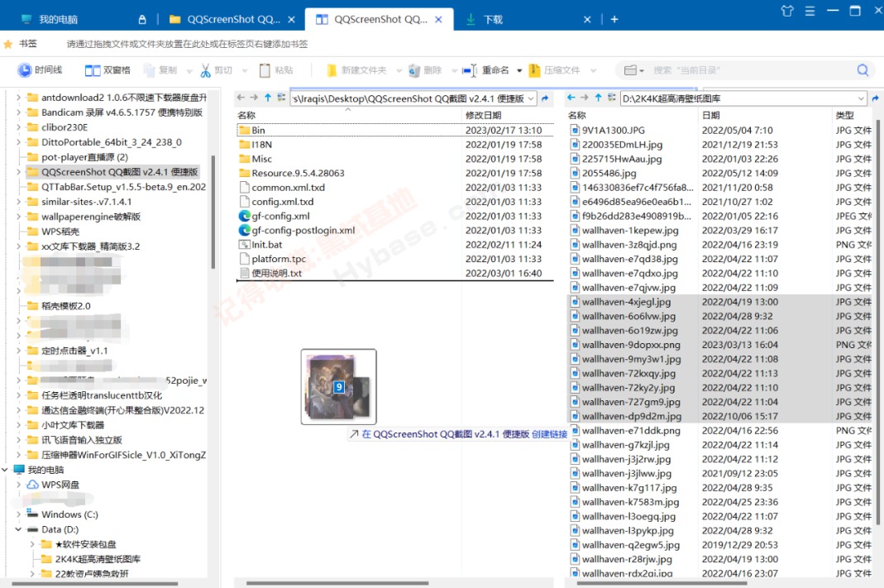The image size is (884, 588).
Task: Select 2K4K超高清壁纸图库 tree folder
Action: 98,559
